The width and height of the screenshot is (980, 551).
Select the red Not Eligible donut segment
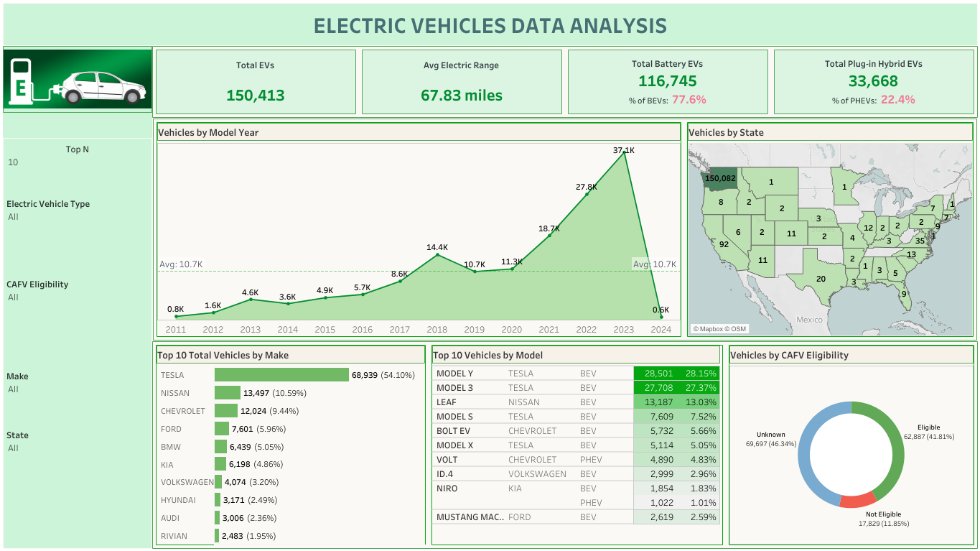click(x=857, y=501)
